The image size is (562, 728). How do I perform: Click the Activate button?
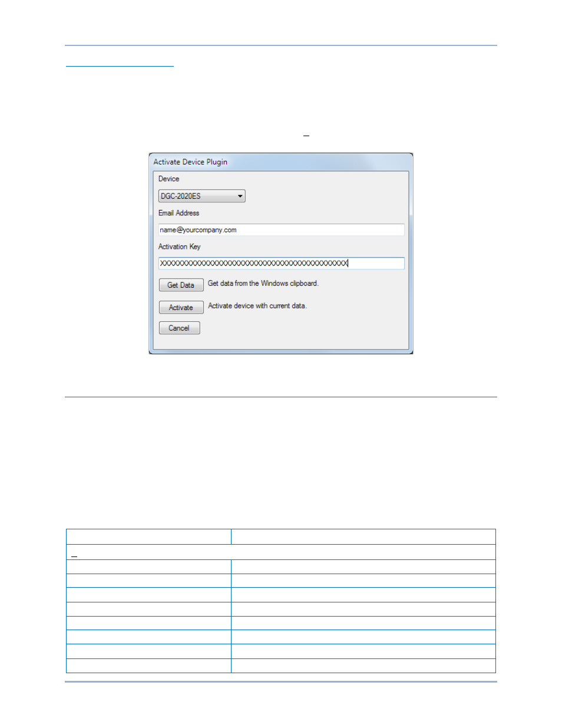click(181, 308)
